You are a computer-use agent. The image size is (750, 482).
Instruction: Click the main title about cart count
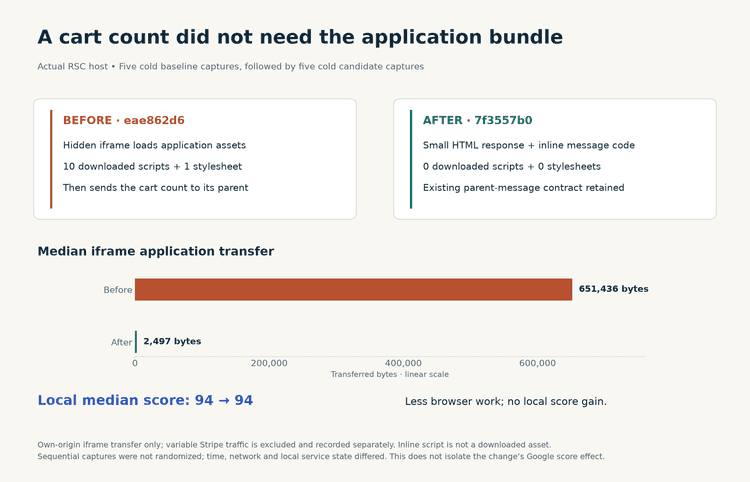[300, 37]
